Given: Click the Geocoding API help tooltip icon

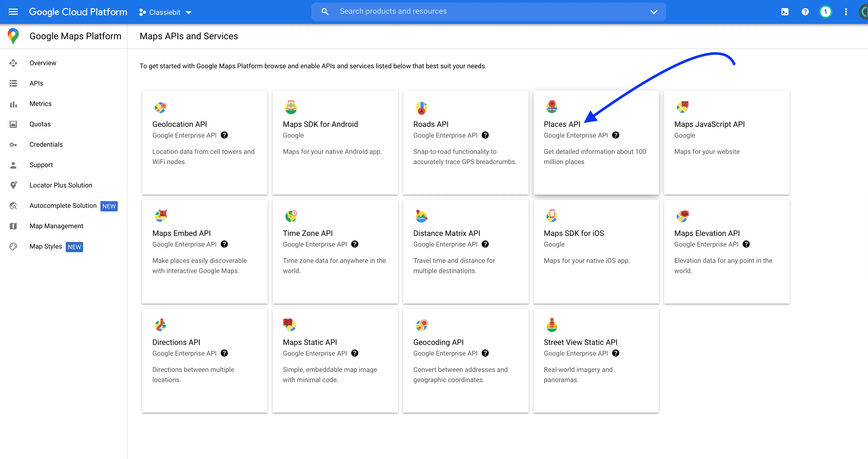Looking at the screenshot, I should pos(485,353).
